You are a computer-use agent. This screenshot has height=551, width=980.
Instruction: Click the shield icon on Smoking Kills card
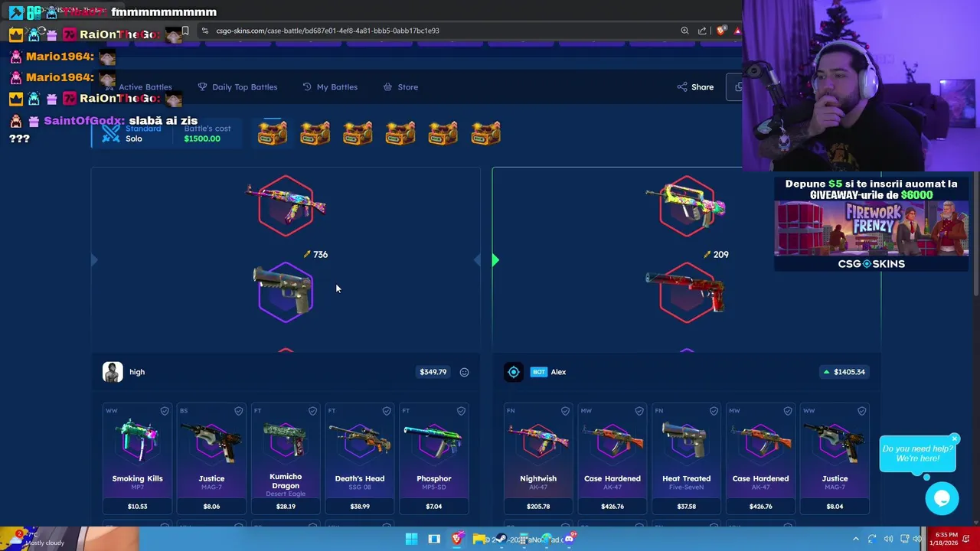tap(165, 411)
